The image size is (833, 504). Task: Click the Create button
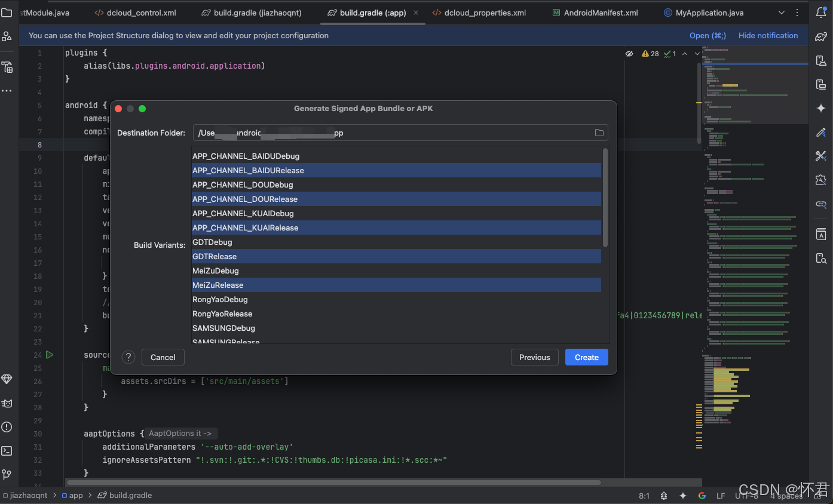click(x=586, y=357)
